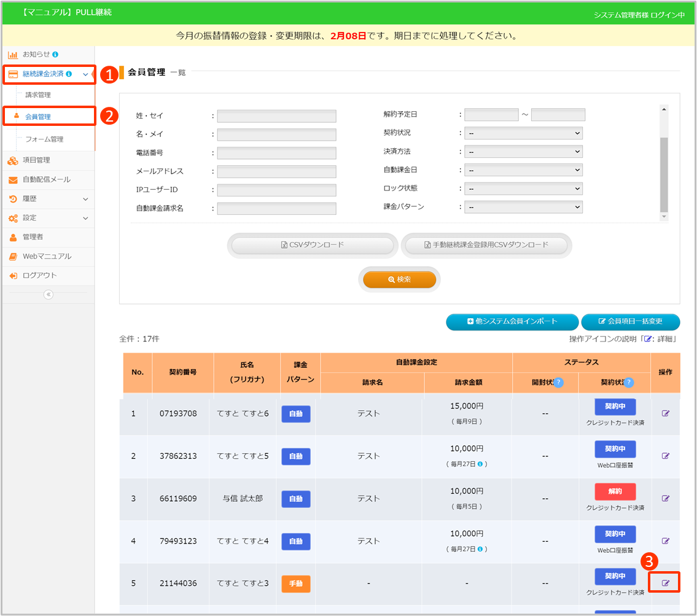Open the 契約状況 dropdown filter
This screenshot has width=697, height=616.
point(523,133)
